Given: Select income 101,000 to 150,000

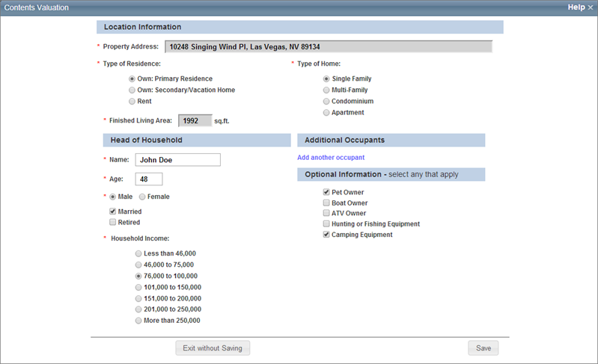Looking at the screenshot, I should point(138,287).
